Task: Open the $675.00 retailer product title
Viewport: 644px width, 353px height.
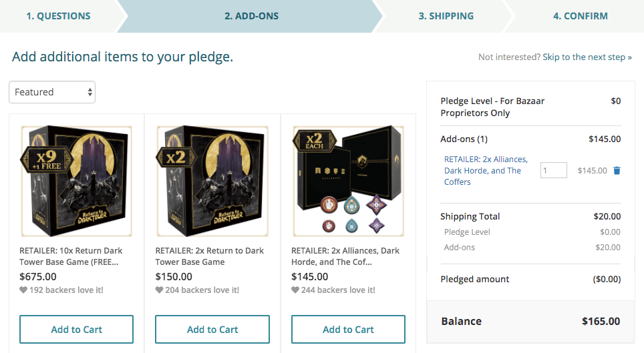Action: tap(71, 256)
